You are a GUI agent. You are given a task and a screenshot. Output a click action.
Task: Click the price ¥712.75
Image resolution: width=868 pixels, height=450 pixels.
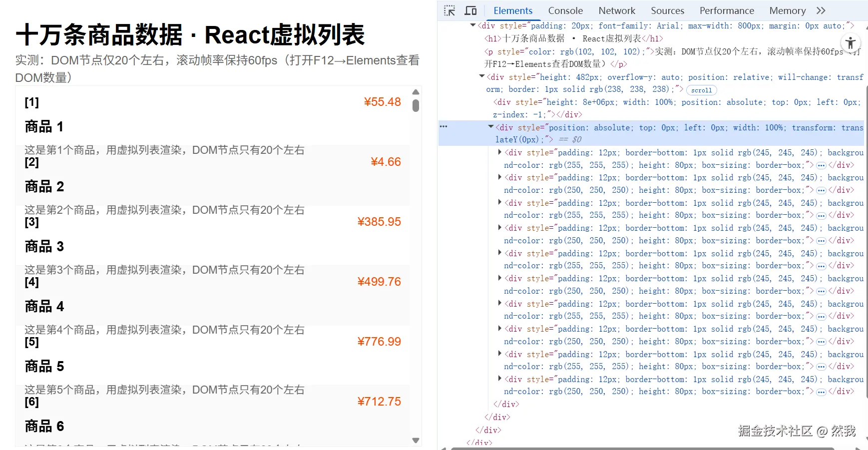pos(379,402)
